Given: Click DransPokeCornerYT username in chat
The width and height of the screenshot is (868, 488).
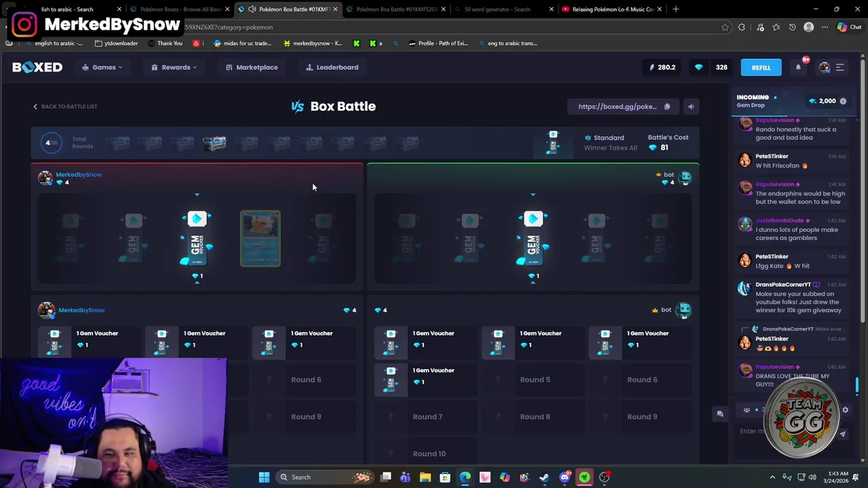Looking at the screenshot, I should tap(783, 285).
